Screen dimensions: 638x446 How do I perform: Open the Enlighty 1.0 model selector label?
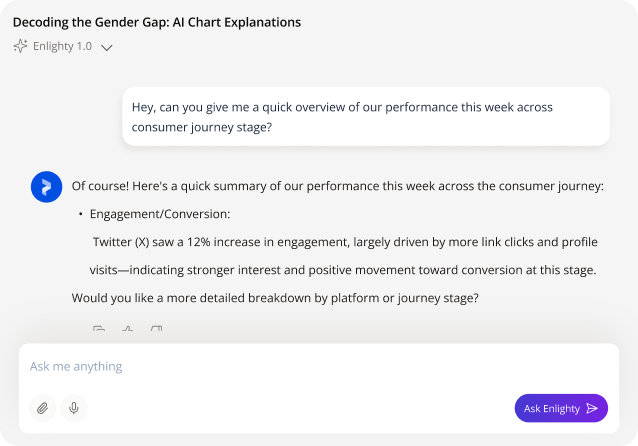pos(63,46)
